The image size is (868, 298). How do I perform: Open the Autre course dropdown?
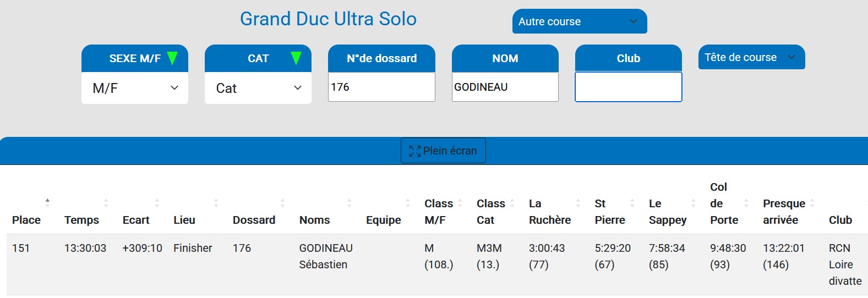coord(579,21)
